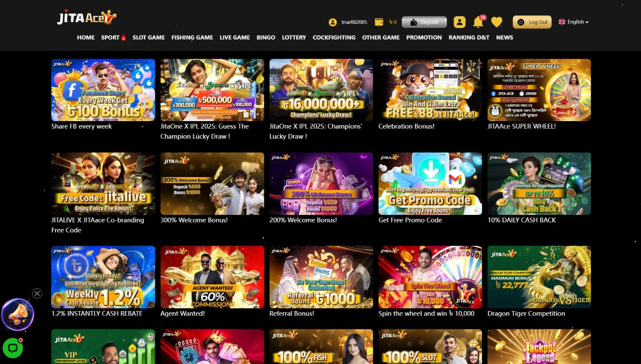Open the Agent Wanted 60% Commission banner
Viewport: 641px width, 364px height.
click(212, 277)
